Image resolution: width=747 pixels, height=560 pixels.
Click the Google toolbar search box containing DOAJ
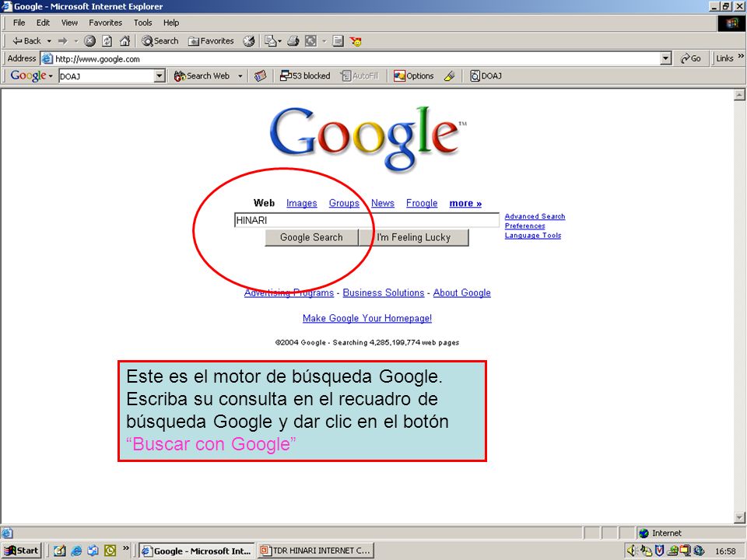point(107,76)
